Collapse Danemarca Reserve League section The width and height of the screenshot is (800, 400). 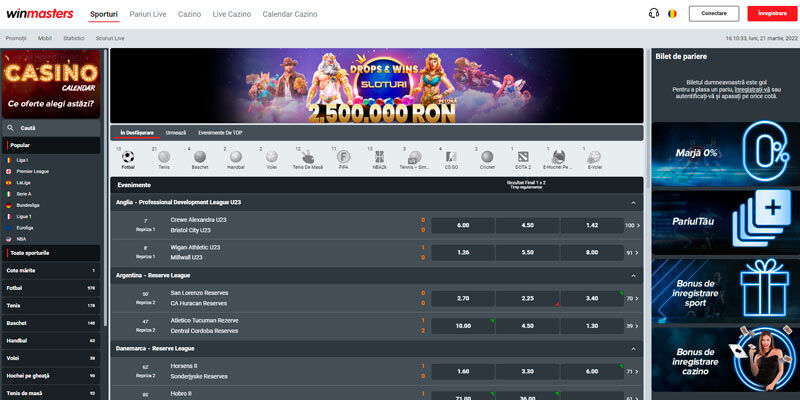tap(634, 348)
